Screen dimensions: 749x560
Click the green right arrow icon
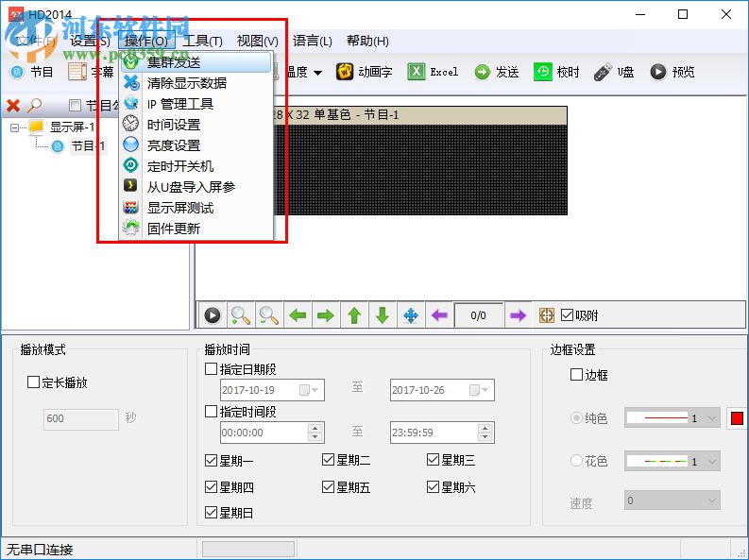326,315
